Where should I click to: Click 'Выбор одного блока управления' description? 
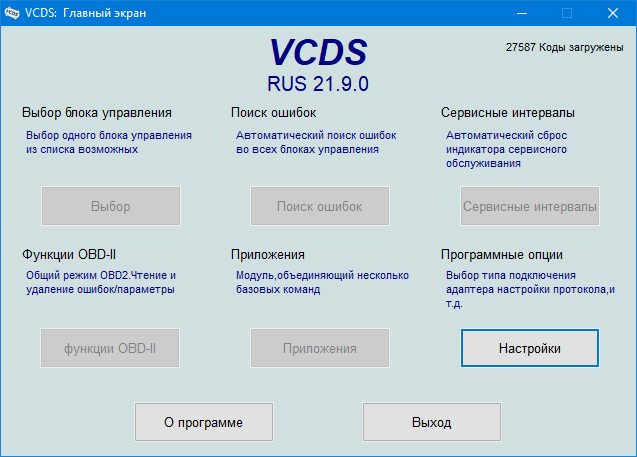click(x=109, y=142)
